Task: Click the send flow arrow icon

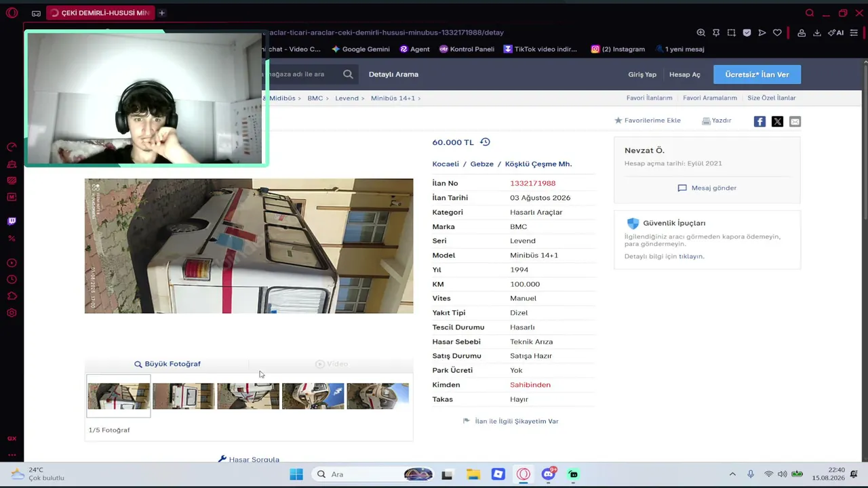Action: pyautogui.click(x=762, y=33)
